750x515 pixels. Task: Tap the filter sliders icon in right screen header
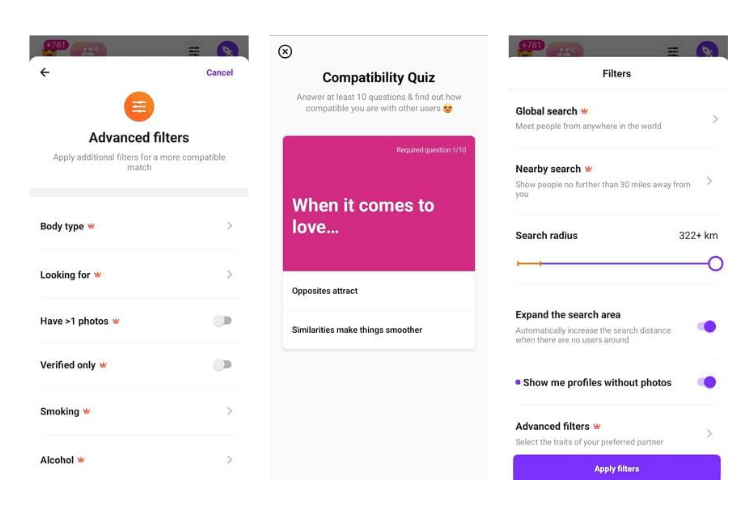click(x=673, y=51)
